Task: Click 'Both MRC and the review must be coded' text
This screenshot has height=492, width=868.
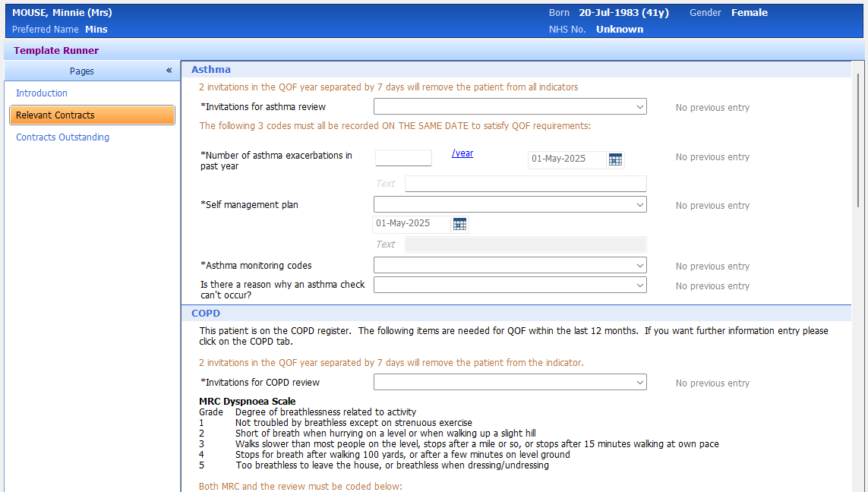Action: [301, 487]
